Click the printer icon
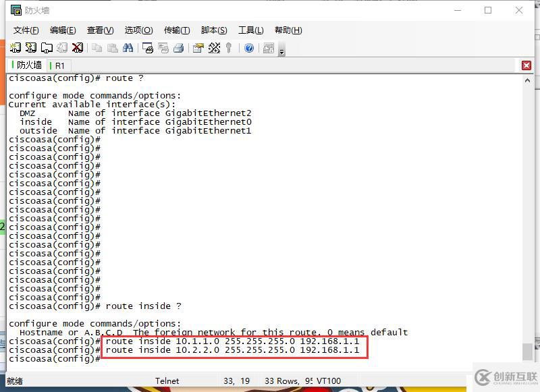The width and height of the screenshot is (540, 392). 178,48
